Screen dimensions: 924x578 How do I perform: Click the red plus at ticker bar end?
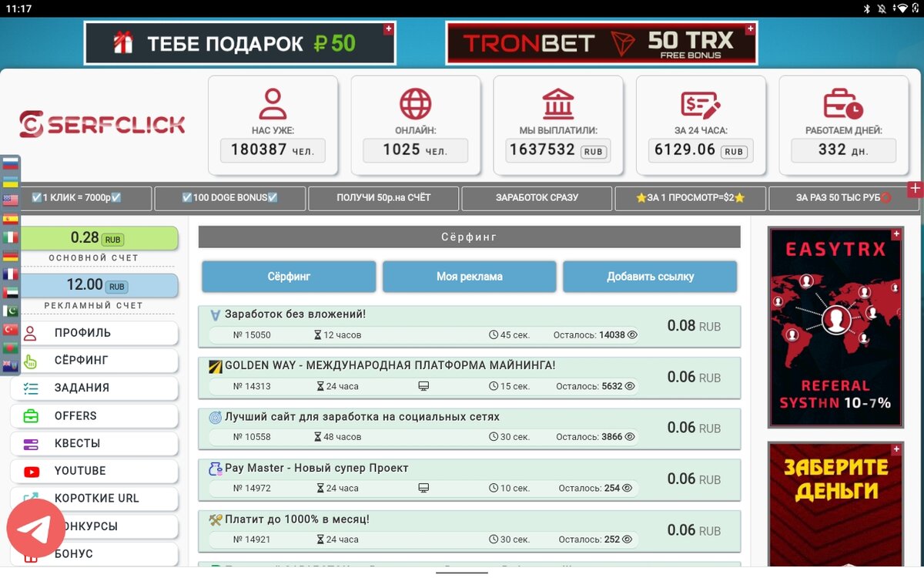915,189
